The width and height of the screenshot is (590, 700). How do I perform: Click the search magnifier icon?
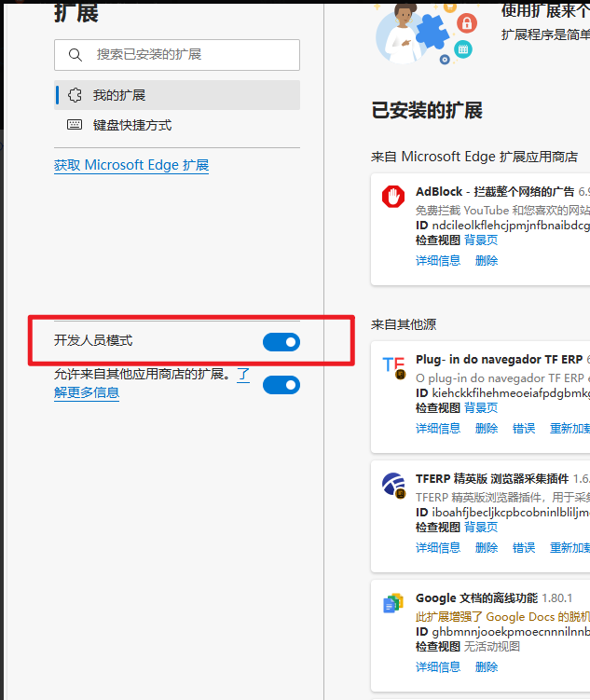(x=75, y=55)
